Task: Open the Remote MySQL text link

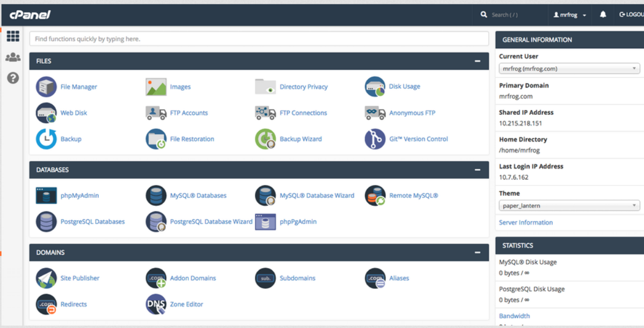Action: pyautogui.click(x=414, y=196)
